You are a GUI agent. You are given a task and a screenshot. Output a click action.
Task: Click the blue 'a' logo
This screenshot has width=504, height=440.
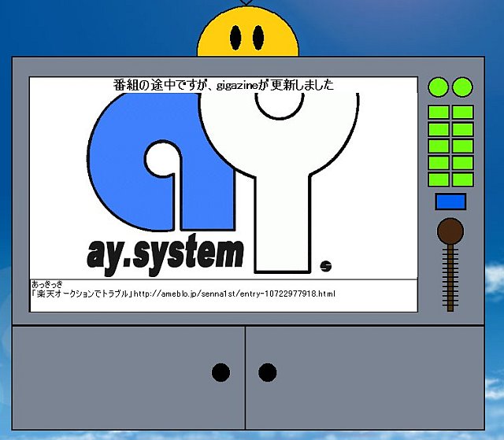pos(161,162)
